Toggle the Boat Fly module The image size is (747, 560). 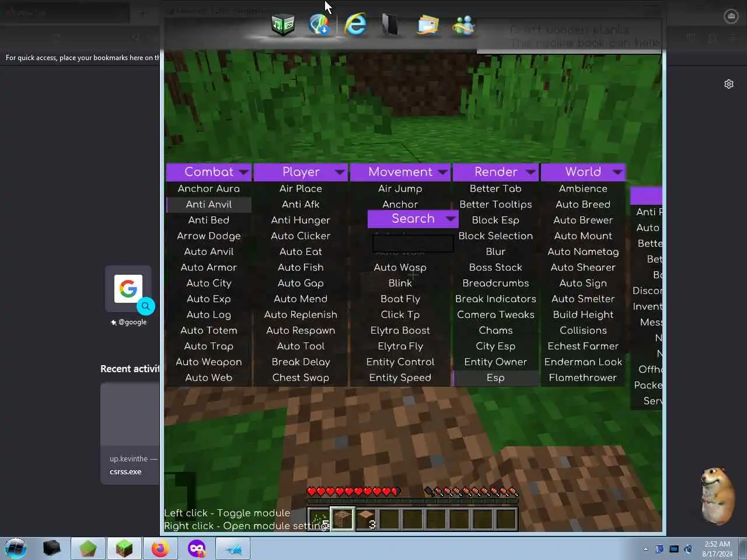pos(400,299)
